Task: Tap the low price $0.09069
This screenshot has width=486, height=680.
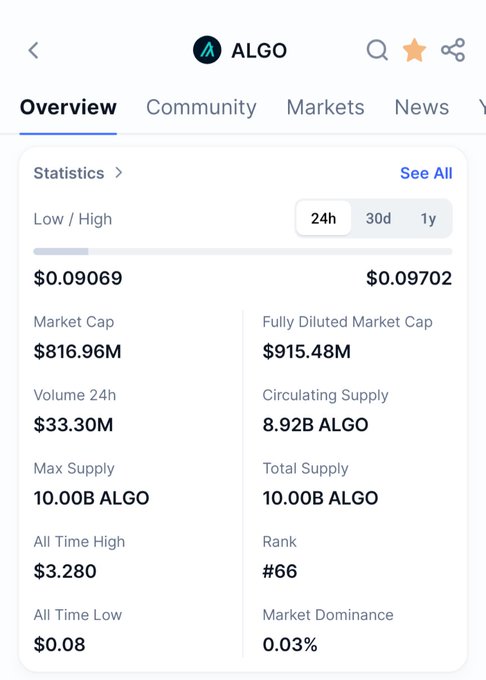Action: (78, 278)
